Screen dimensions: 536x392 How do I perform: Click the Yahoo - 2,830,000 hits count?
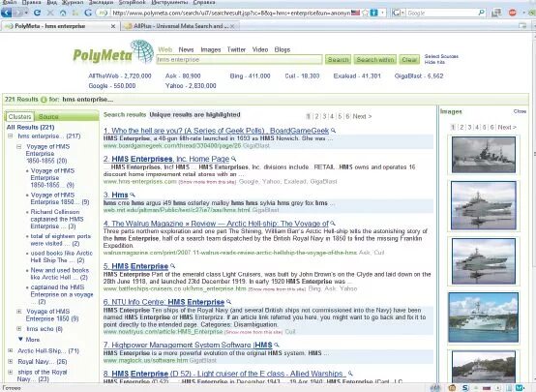pyautogui.click(x=191, y=86)
